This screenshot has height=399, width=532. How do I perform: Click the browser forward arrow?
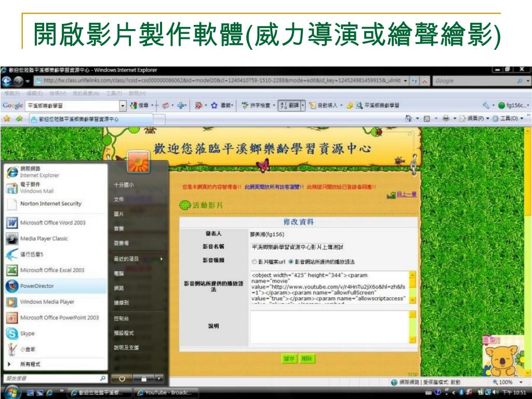(x=18, y=81)
